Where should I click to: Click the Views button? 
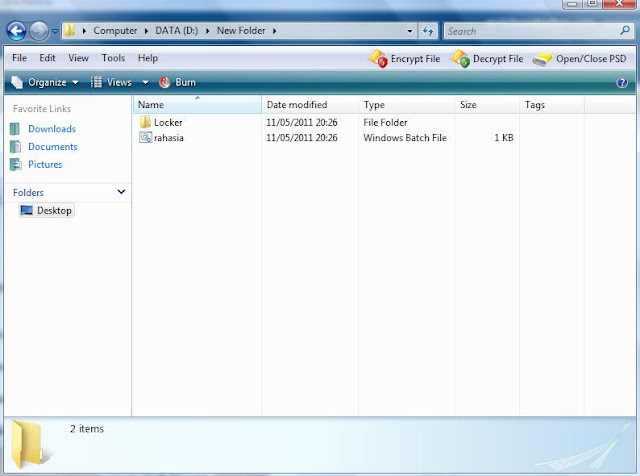111,82
